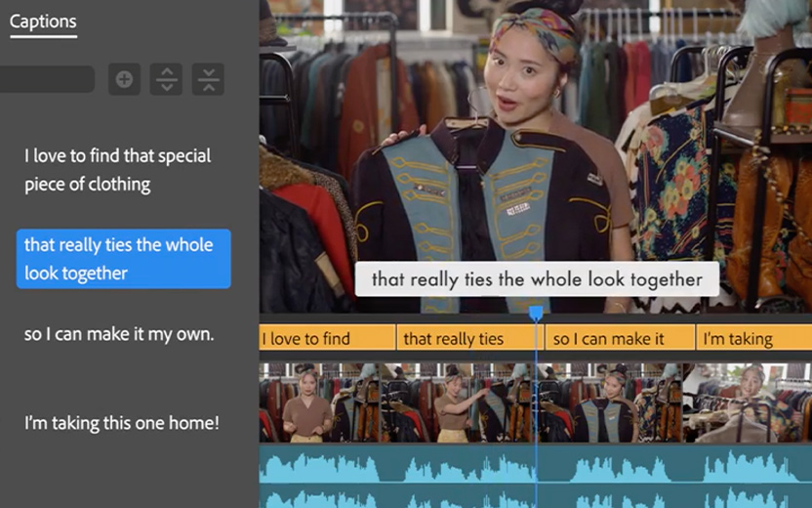Viewport: 812px width, 508px height.
Task: Select caption 'I love to find that special'
Action: (117, 169)
